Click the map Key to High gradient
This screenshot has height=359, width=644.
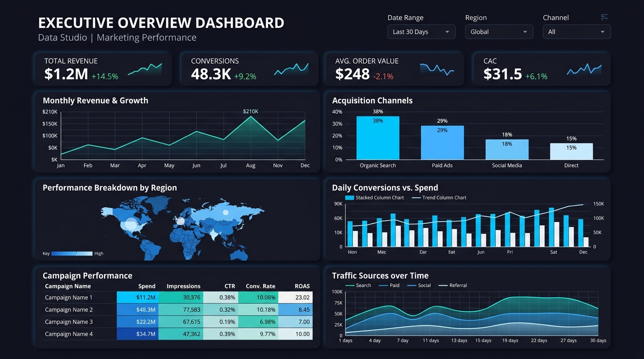(x=72, y=253)
